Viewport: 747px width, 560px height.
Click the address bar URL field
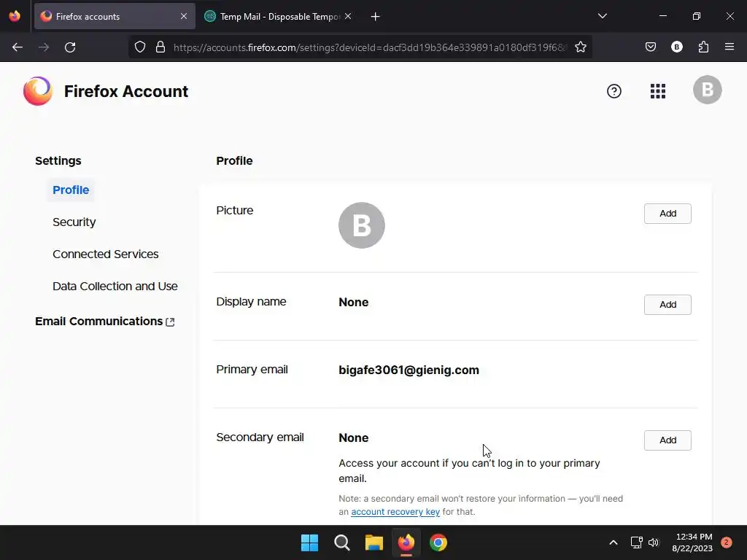coord(370,47)
